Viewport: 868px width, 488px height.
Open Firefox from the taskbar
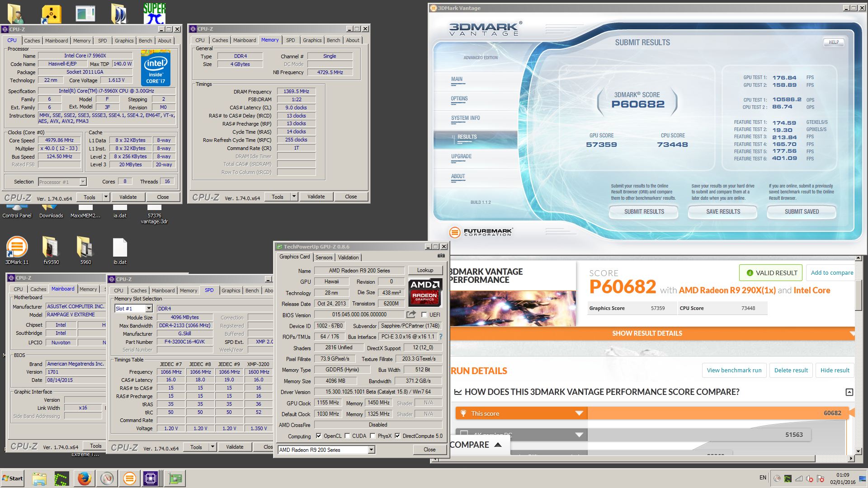84,478
